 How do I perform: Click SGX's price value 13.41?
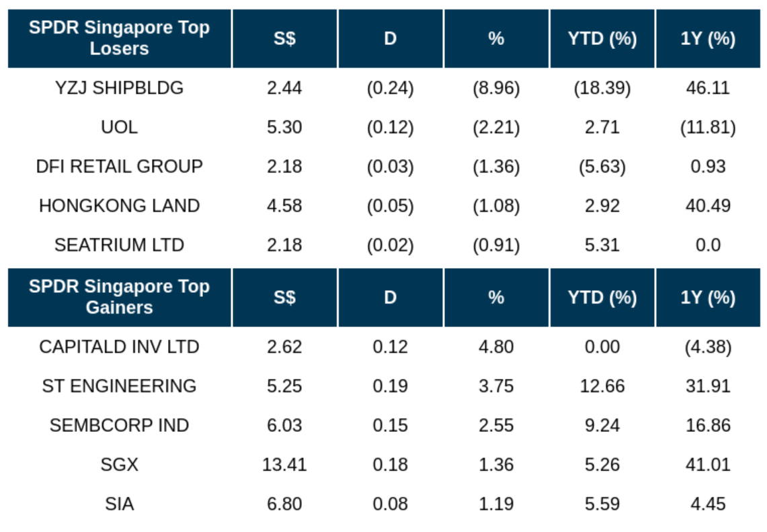(284, 464)
